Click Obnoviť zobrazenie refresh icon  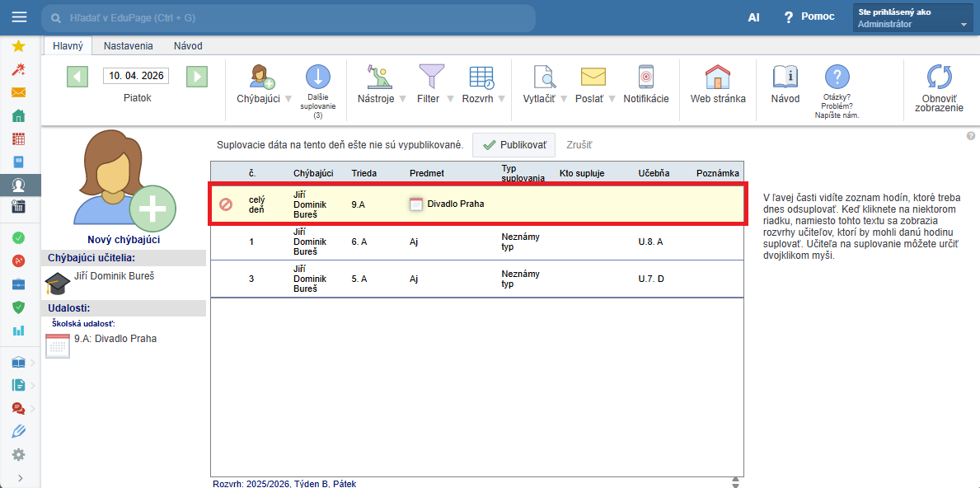(x=939, y=77)
